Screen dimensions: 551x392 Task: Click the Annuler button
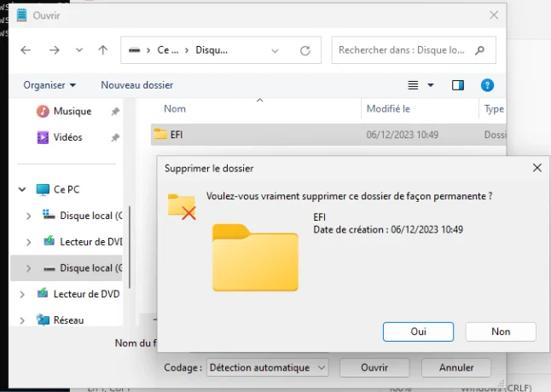click(456, 367)
